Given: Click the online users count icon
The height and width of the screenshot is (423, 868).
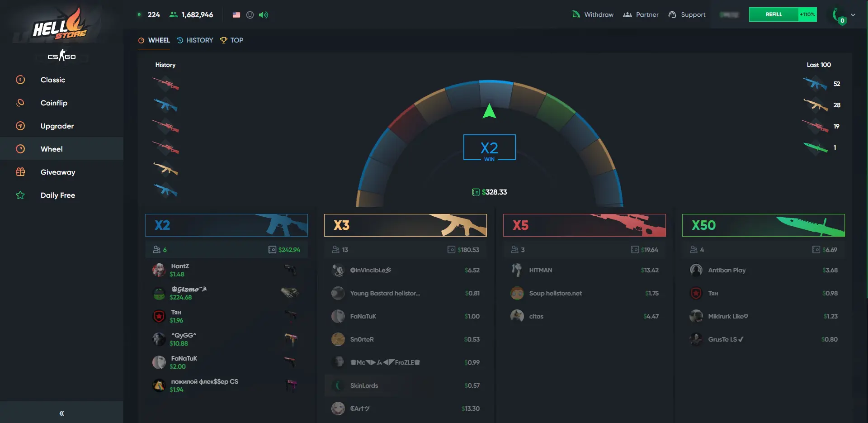Looking at the screenshot, I should tap(173, 14).
